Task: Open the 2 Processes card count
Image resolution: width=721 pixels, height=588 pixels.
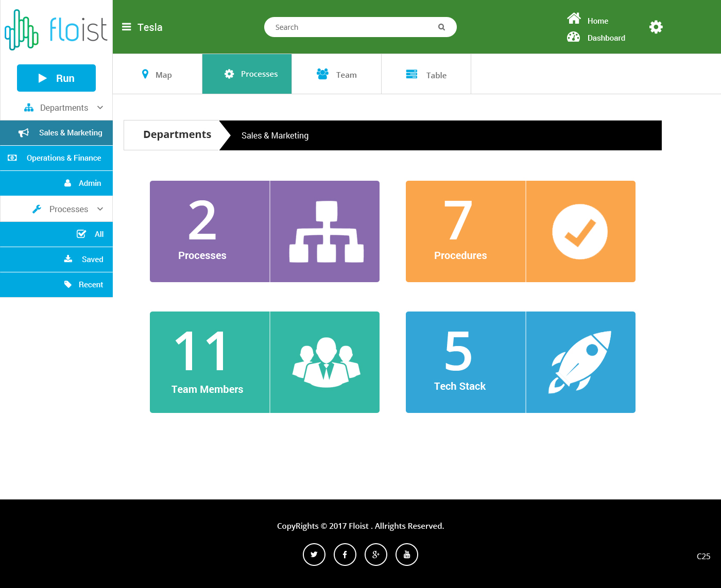Action: tap(202, 221)
